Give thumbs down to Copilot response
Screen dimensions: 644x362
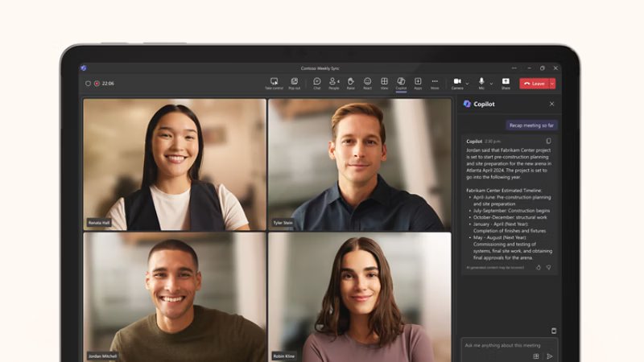548,268
